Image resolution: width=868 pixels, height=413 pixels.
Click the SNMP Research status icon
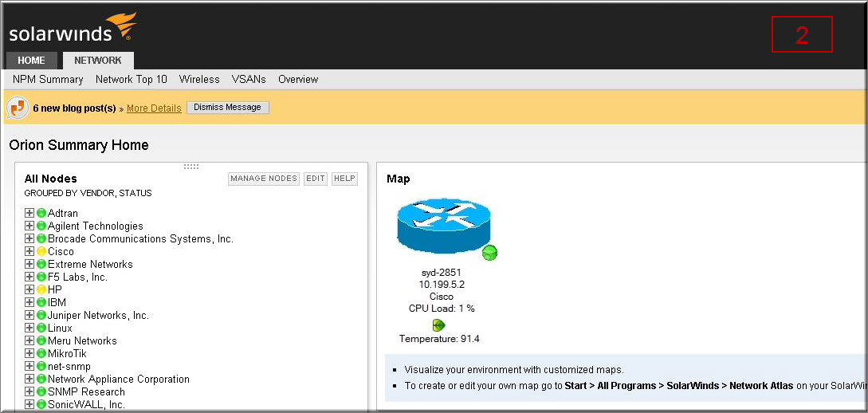pyautogui.click(x=41, y=391)
